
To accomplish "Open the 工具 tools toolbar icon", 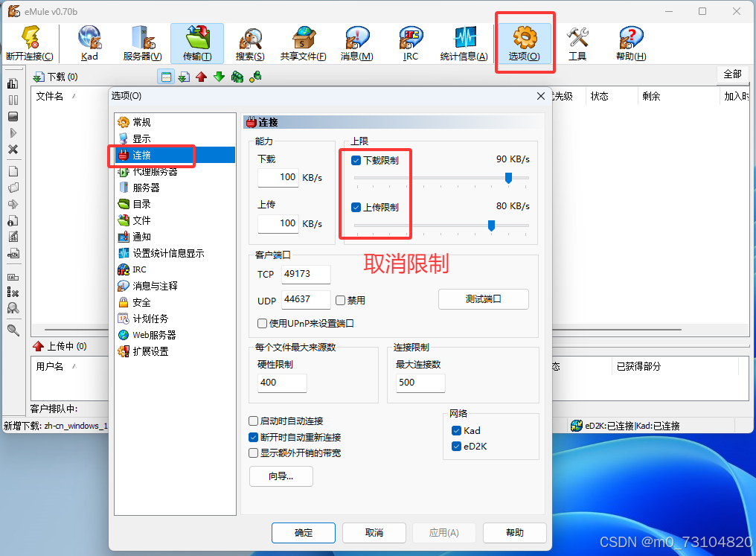I will click(577, 43).
